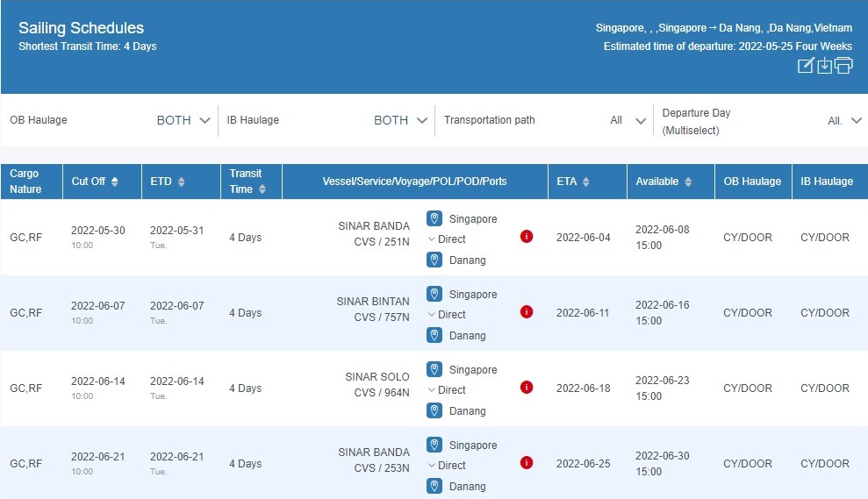The width and height of the screenshot is (868, 499).
Task: Click the Singapore port pin on SINAR BANDA 253N
Action: point(434,445)
